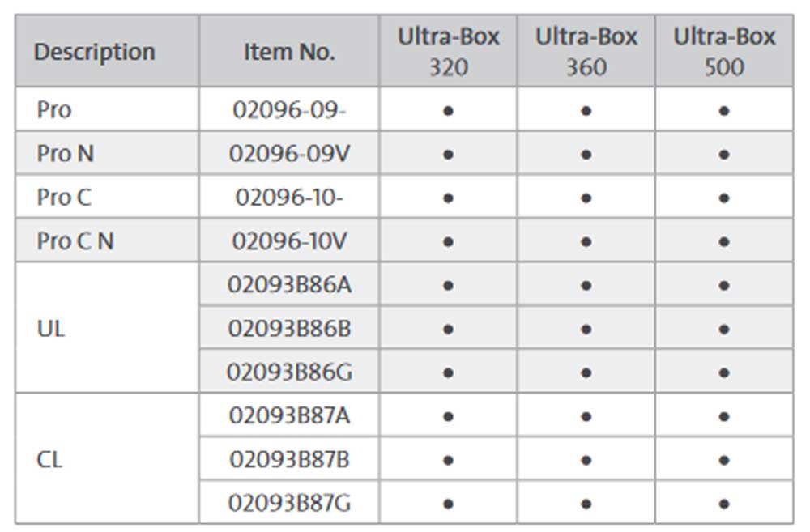The width and height of the screenshot is (810, 532).
Task: Click item number 02093B87B
Action: (x=289, y=460)
